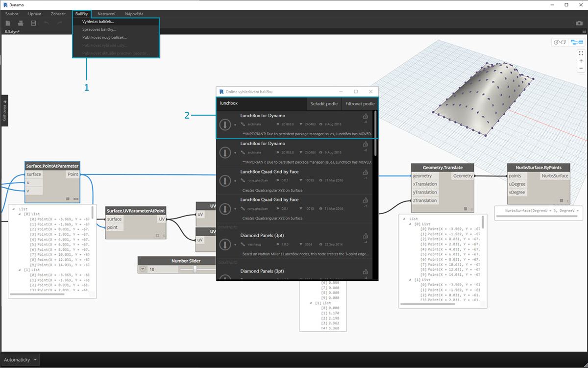The width and height of the screenshot is (588, 368).
Task: Open the Nastavení menu
Action: point(106,14)
